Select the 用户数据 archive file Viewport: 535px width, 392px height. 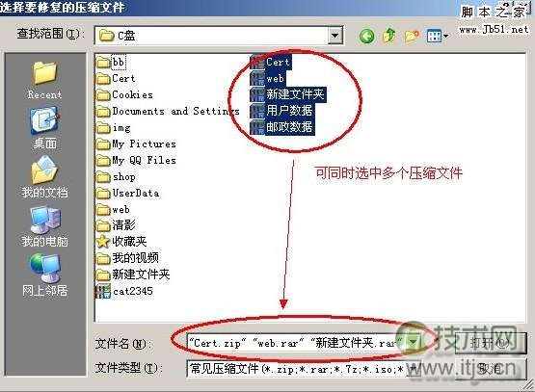[281, 111]
